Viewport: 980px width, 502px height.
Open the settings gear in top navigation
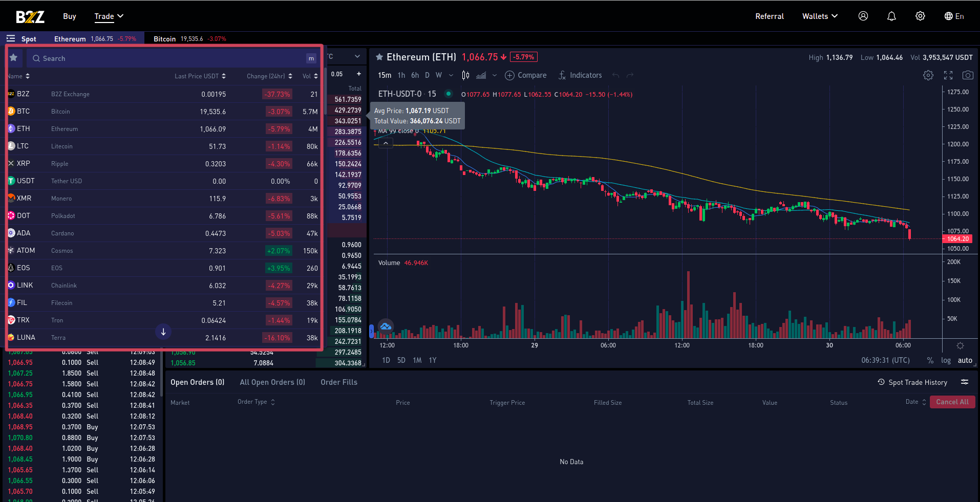[x=920, y=16]
